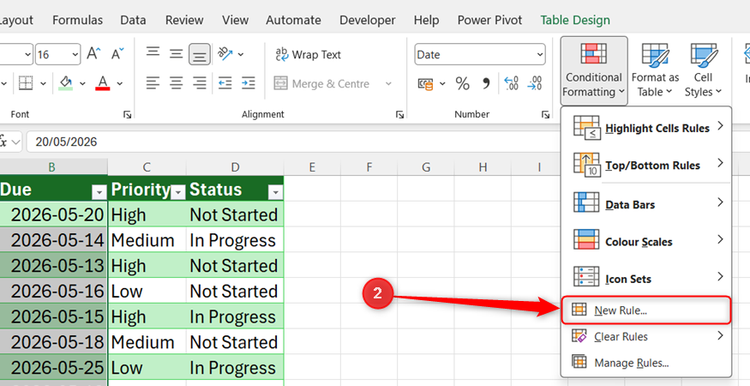The height and width of the screenshot is (386, 750).
Task: Switch to the Power Pivot tab
Action: point(490,20)
